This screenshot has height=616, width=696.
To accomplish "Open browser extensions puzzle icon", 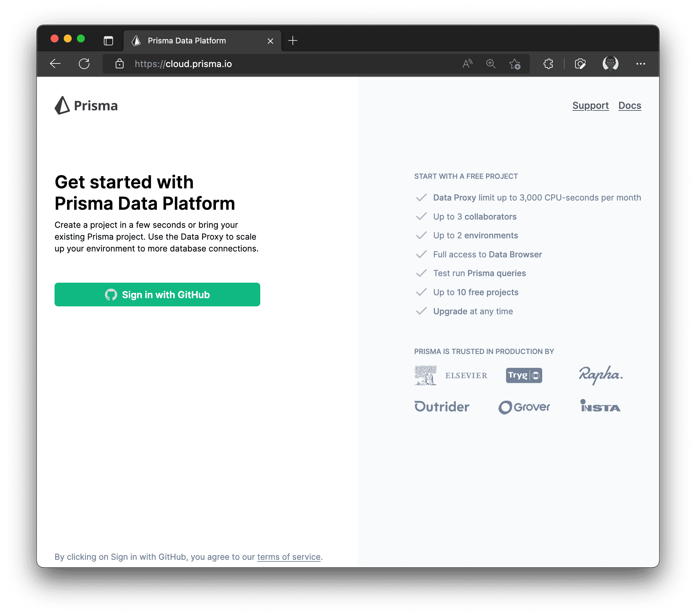I will [x=548, y=64].
